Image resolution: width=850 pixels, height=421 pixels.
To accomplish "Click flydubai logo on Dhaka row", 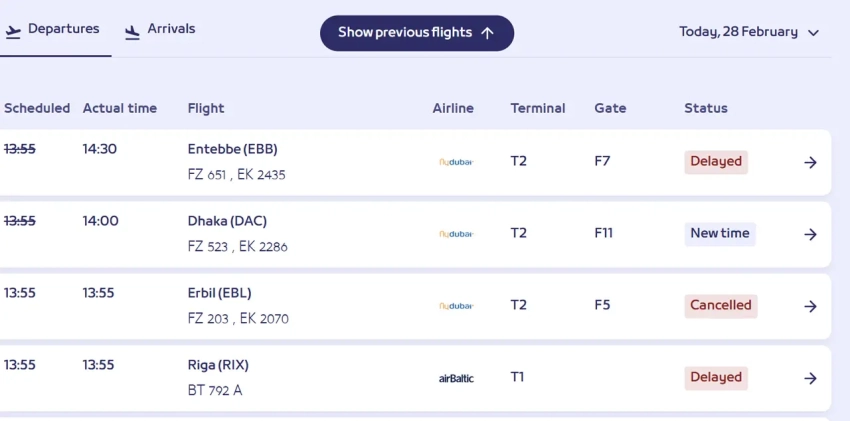I will (456, 234).
